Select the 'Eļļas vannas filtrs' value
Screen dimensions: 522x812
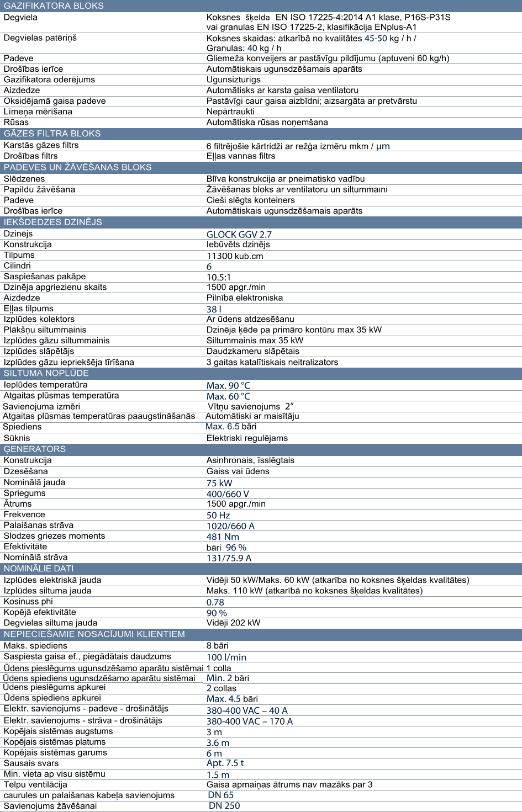click(241, 156)
